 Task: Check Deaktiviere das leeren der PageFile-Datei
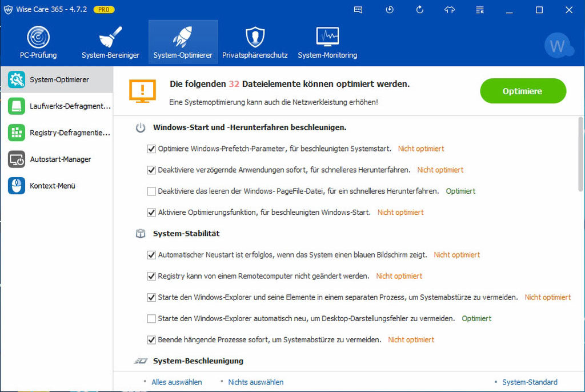pos(151,191)
